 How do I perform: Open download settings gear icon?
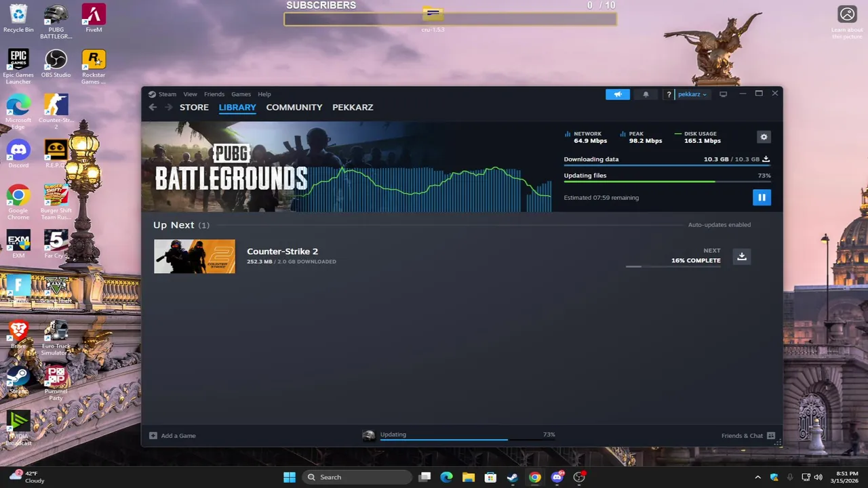point(764,137)
